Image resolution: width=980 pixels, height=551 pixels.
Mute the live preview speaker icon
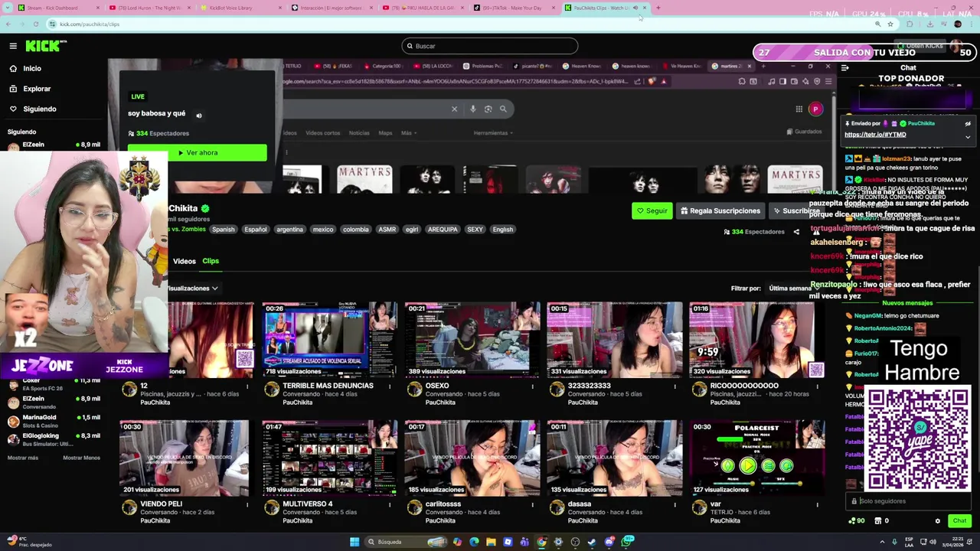pos(199,116)
